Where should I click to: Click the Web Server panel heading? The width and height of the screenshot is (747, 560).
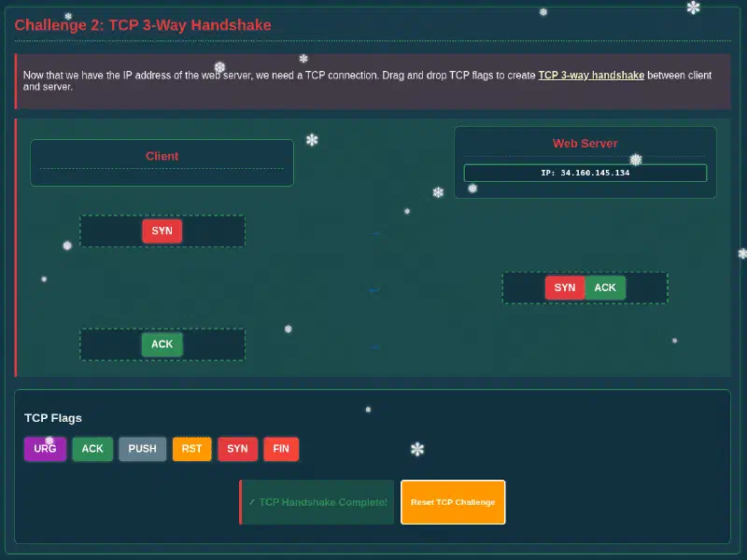585,144
